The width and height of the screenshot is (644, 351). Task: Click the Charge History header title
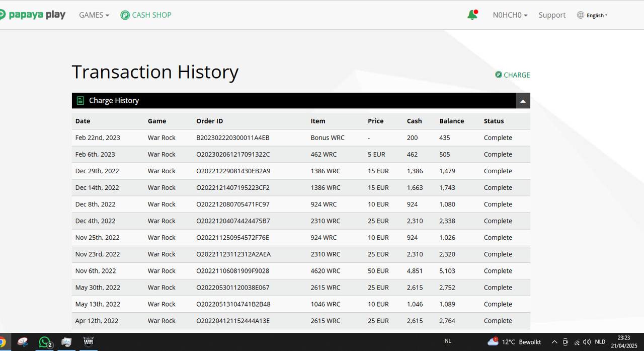tap(114, 101)
